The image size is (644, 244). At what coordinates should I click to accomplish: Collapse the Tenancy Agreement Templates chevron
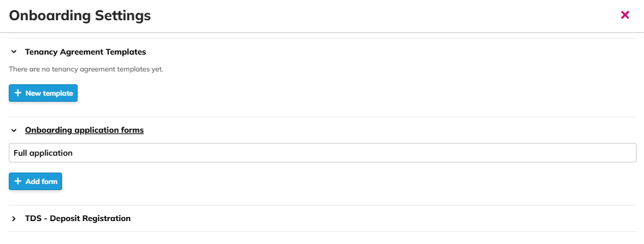click(14, 52)
